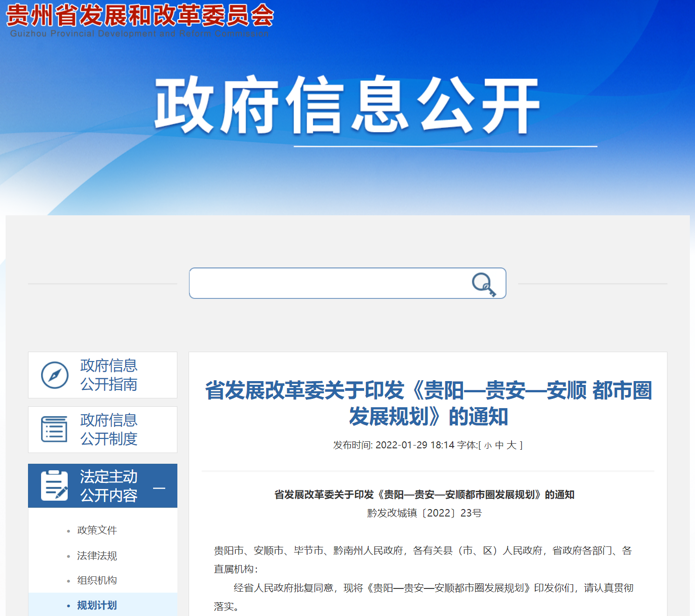Open the 政府信息公开制度 text link

[x=109, y=430]
